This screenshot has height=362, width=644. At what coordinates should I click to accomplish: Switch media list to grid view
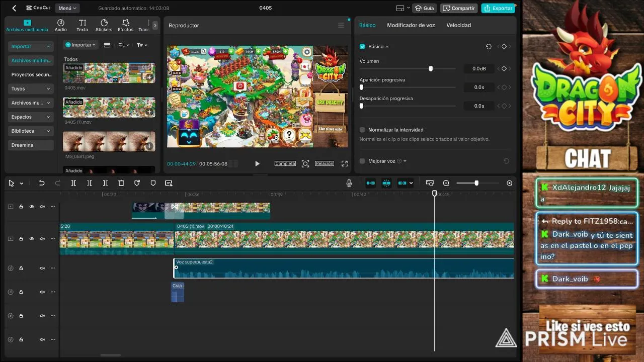point(107,45)
